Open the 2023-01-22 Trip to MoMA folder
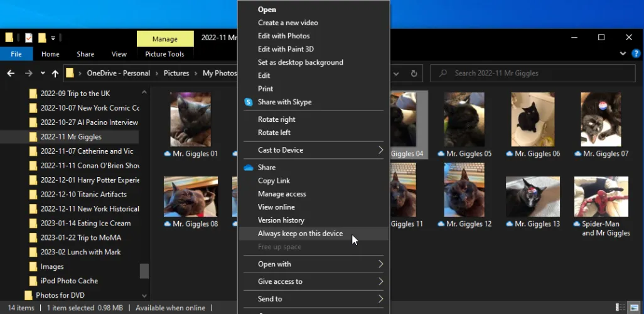Image resolution: width=644 pixels, height=314 pixels. tap(80, 237)
